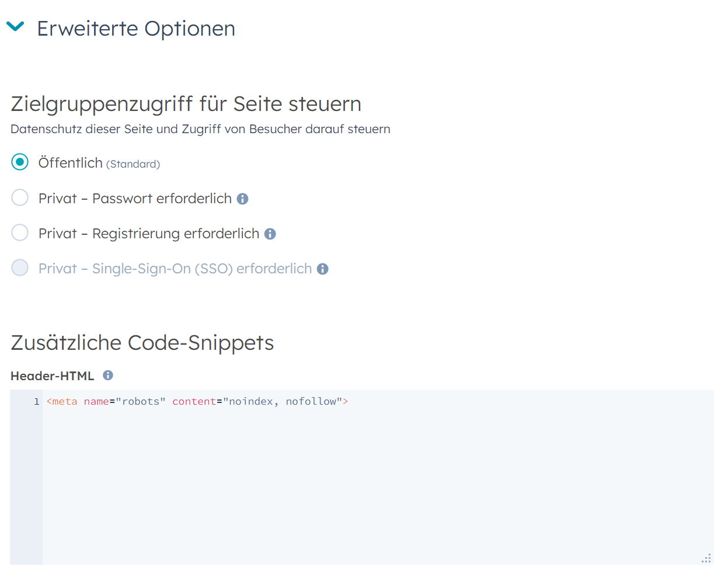Place cursor on the meta tag name
The width and height of the screenshot is (728, 577).
pyautogui.click(x=64, y=402)
